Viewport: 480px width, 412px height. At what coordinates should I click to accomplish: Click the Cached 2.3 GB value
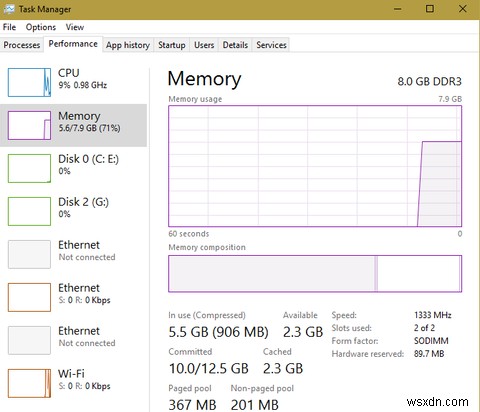point(283,368)
